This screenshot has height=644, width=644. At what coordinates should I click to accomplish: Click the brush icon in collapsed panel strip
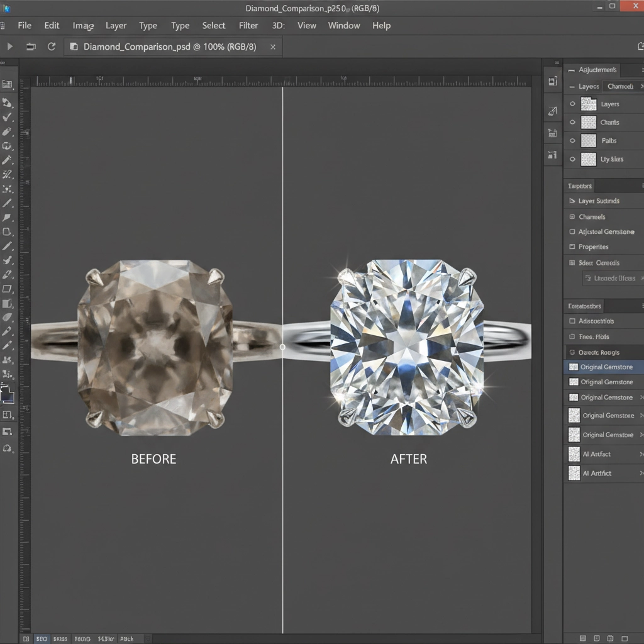tap(553, 111)
